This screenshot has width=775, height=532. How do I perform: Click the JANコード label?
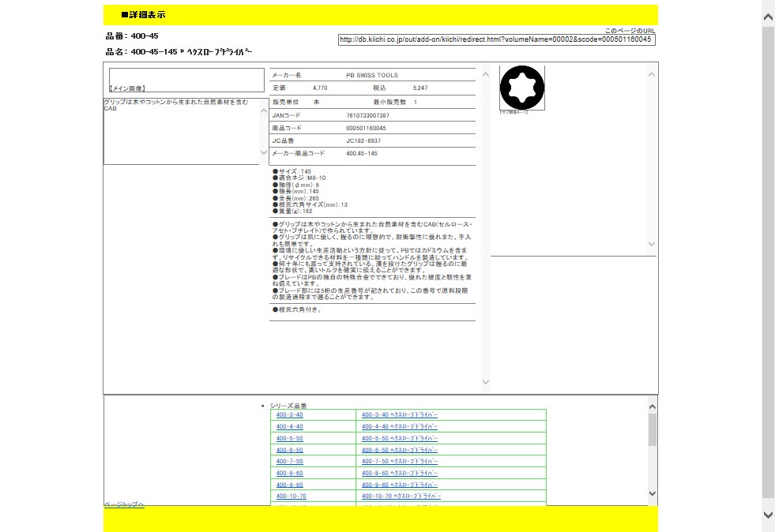click(x=286, y=115)
